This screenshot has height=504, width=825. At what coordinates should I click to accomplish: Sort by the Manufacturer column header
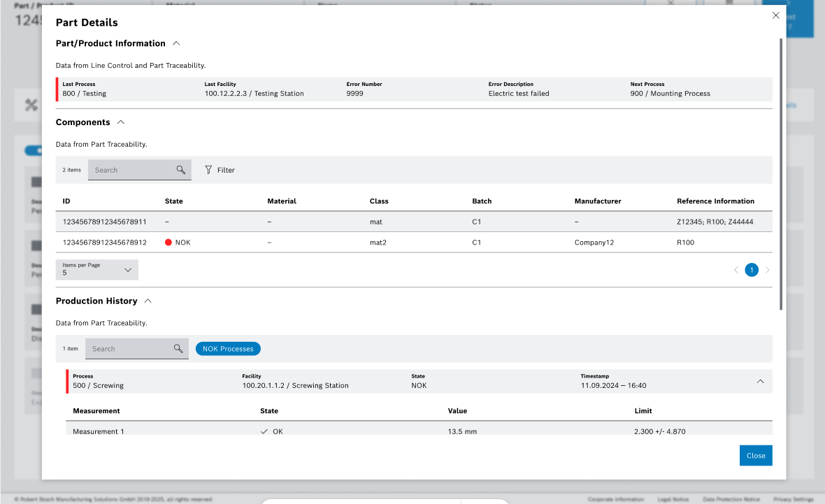point(598,201)
